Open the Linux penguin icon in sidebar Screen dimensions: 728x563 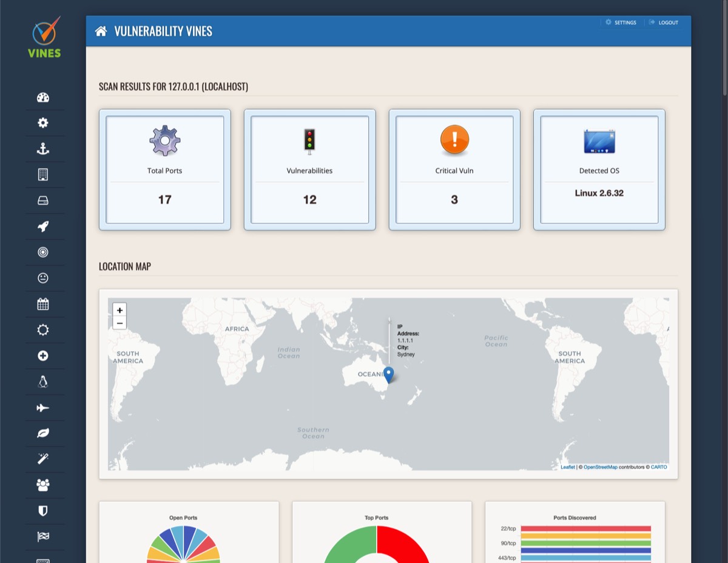pyautogui.click(x=42, y=382)
